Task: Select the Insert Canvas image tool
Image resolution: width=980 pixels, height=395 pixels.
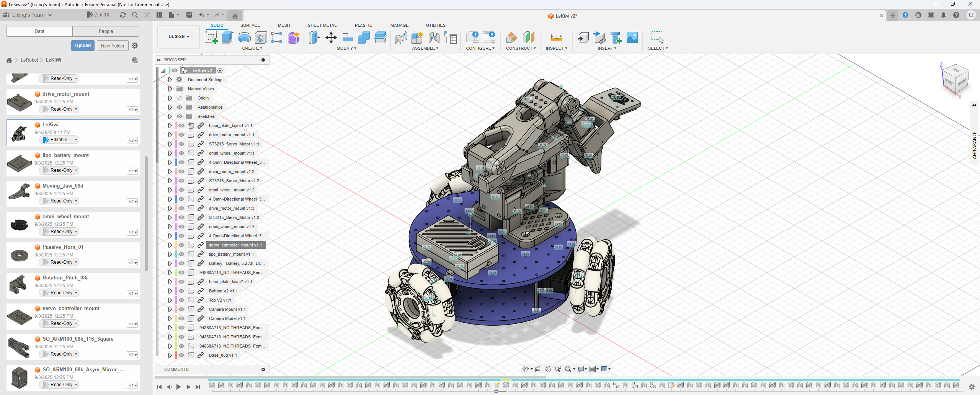Action: click(x=632, y=38)
